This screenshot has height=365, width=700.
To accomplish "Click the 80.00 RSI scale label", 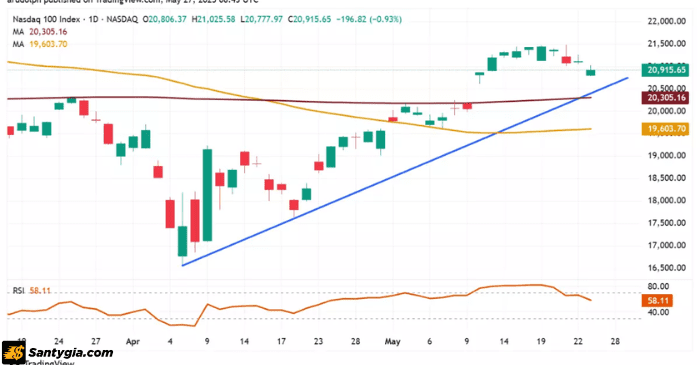I will [x=658, y=286].
